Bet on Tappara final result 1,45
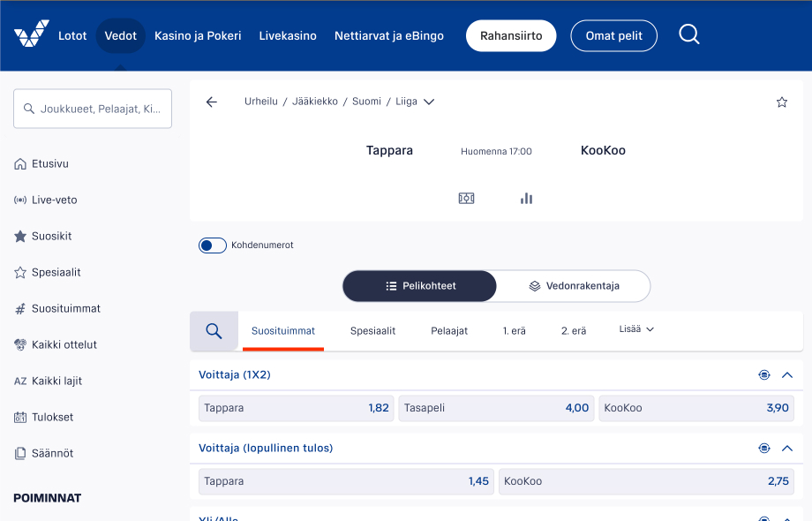 point(347,481)
